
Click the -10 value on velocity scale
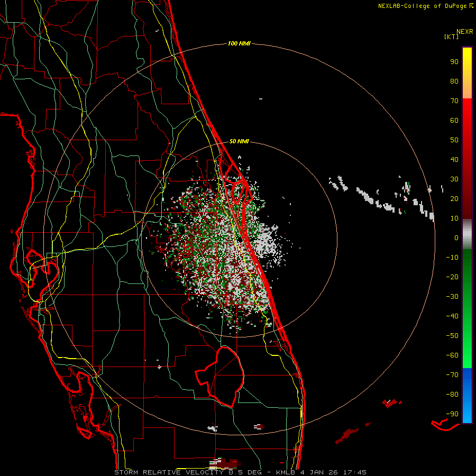[x=452, y=258]
